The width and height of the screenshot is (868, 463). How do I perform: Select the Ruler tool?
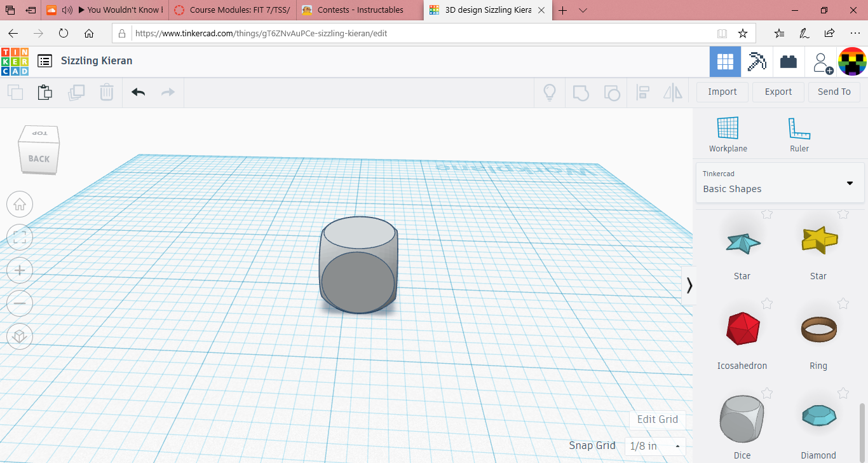tap(799, 135)
